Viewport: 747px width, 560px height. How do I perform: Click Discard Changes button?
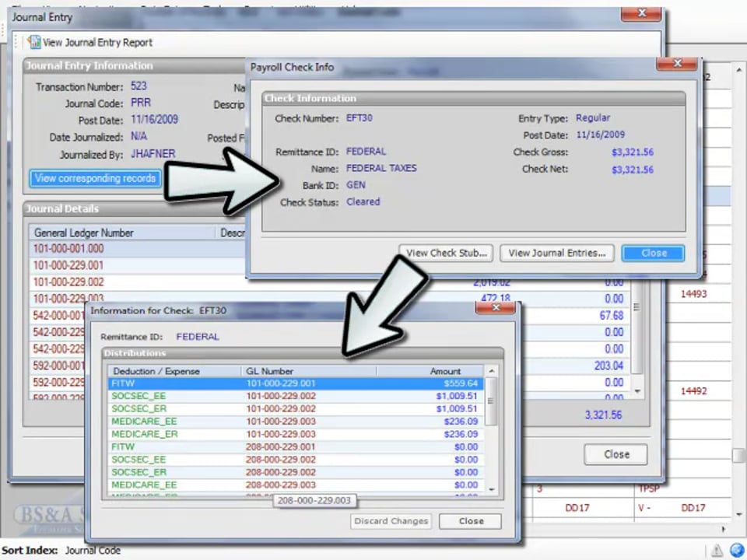pyautogui.click(x=391, y=521)
